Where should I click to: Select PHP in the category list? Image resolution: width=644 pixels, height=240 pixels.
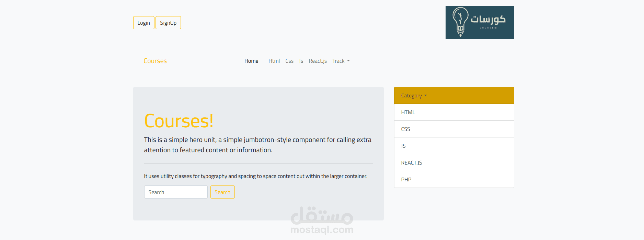coord(454,179)
